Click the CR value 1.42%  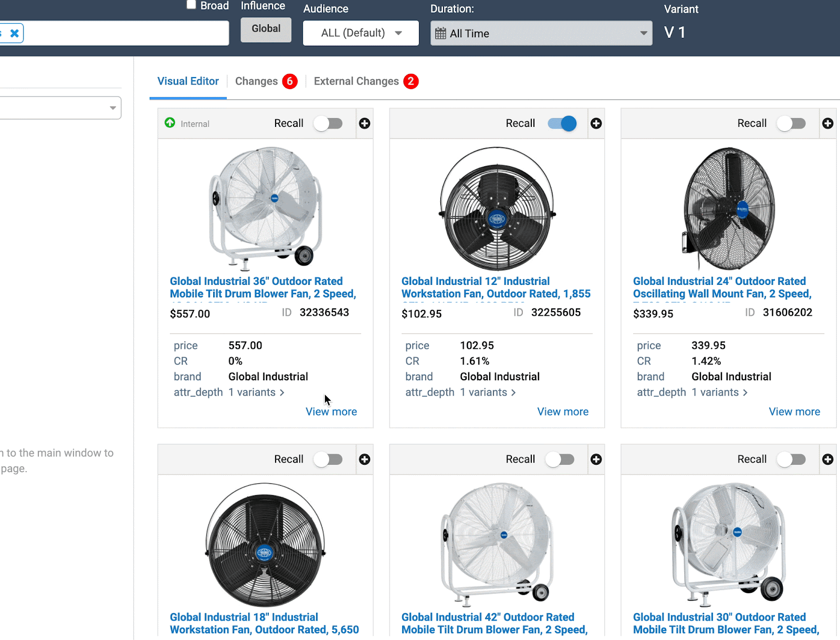pyautogui.click(x=706, y=361)
